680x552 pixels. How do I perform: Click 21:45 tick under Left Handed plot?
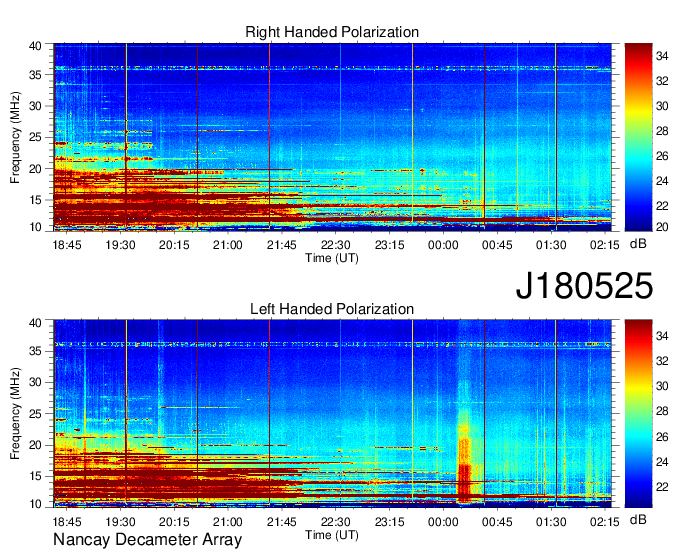(x=281, y=522)
